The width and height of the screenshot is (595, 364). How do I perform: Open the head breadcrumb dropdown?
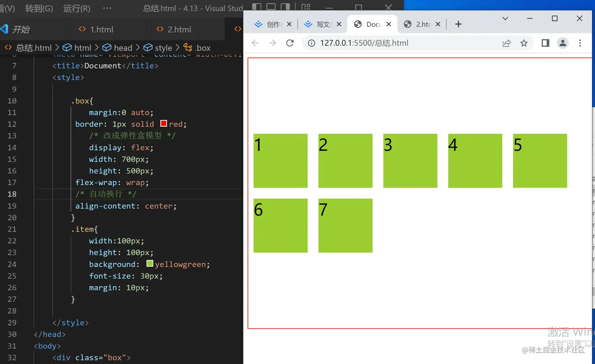coord(117,48)
